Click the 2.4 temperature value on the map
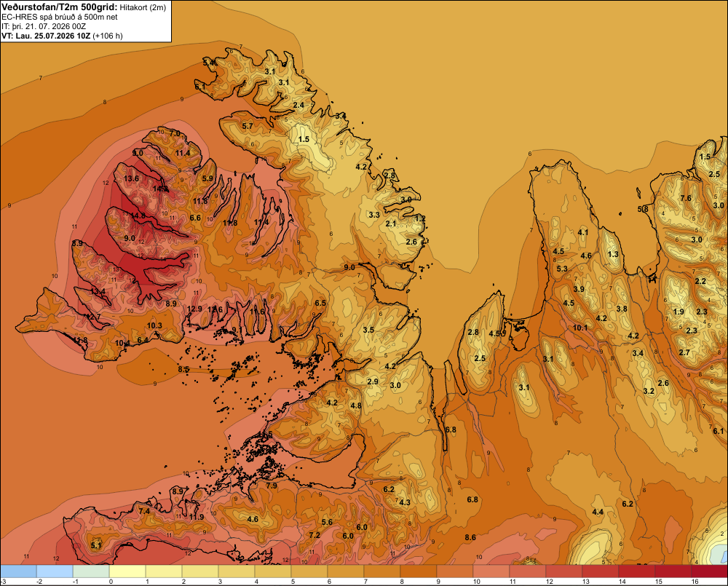The width and height of the screenshot is (728, 586). coord(298,105)
